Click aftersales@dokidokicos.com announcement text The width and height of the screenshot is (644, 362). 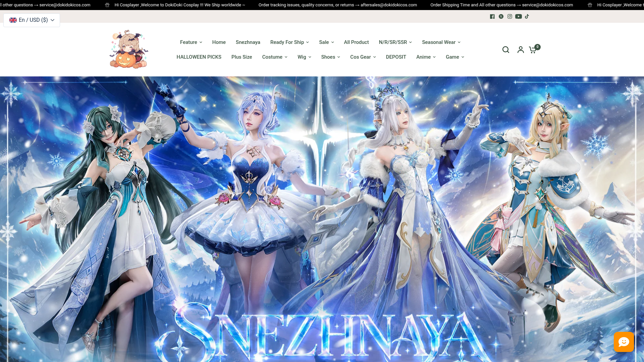[389, 5]
